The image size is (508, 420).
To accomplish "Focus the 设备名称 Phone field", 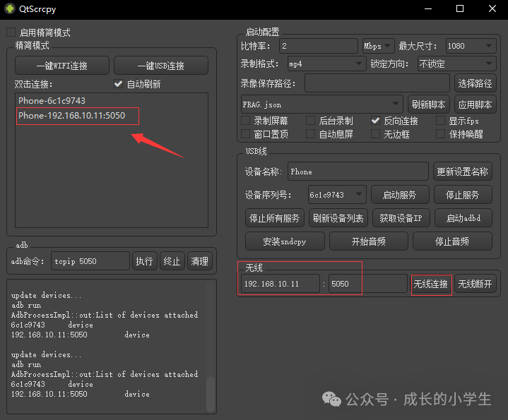I will click(358, 171).
